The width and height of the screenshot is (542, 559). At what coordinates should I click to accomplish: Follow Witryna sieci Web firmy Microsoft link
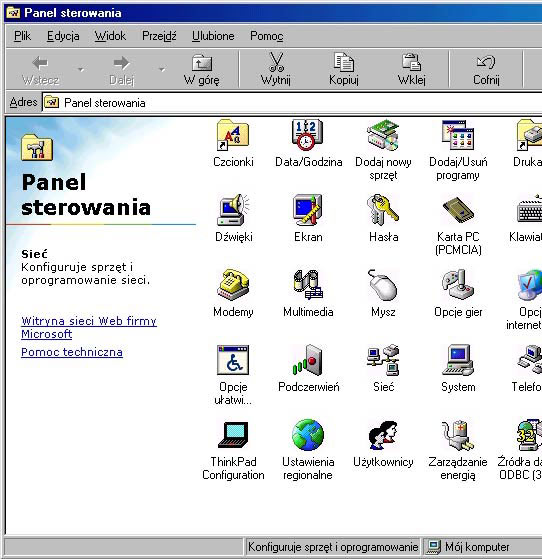tap(89, 327)
